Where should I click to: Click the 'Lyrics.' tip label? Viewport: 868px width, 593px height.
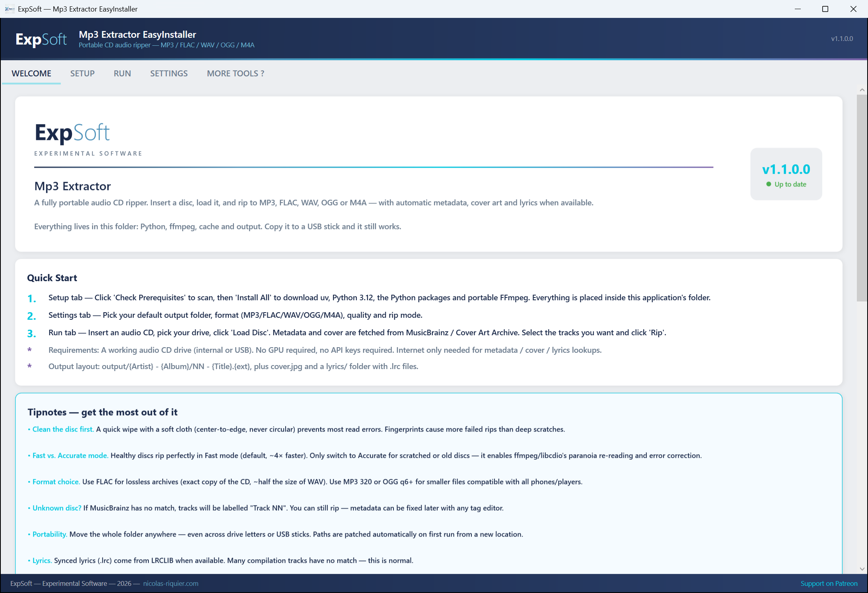click(42, 560)
